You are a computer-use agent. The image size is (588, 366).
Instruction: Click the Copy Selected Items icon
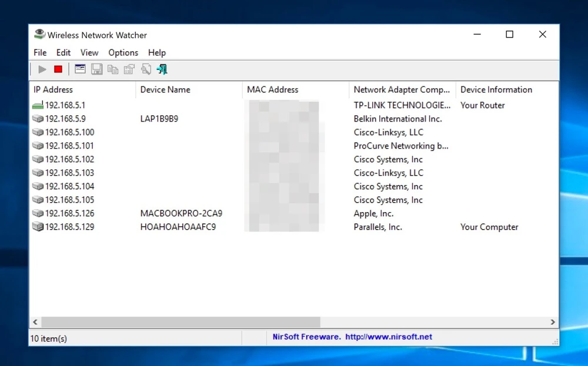(113, 69)
